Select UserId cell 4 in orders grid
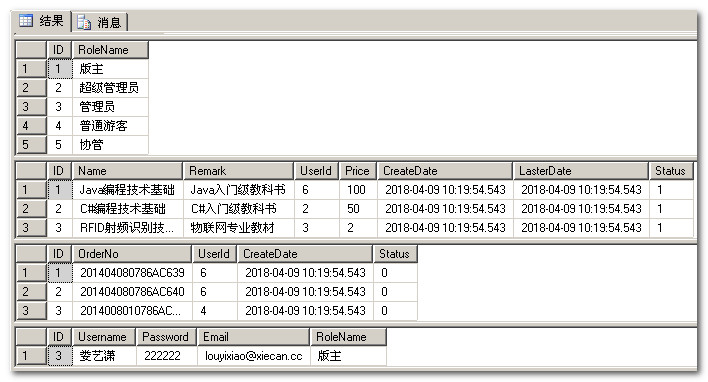Image resolution: width=708 pixels, height=382 pixels. pyautogui.click(x=215, y=311)
